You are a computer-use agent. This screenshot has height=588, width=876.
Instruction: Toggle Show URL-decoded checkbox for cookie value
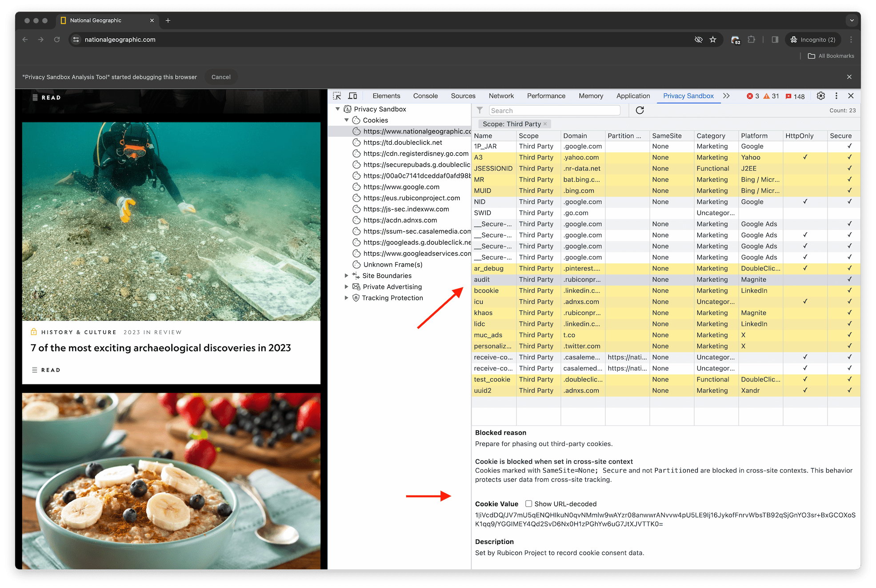click(x=529, y=503)
